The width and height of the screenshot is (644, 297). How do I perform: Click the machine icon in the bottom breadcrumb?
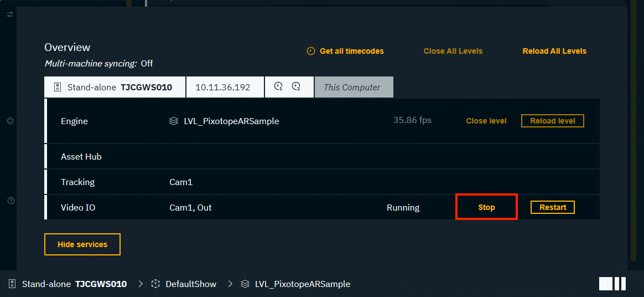point(12,284)
